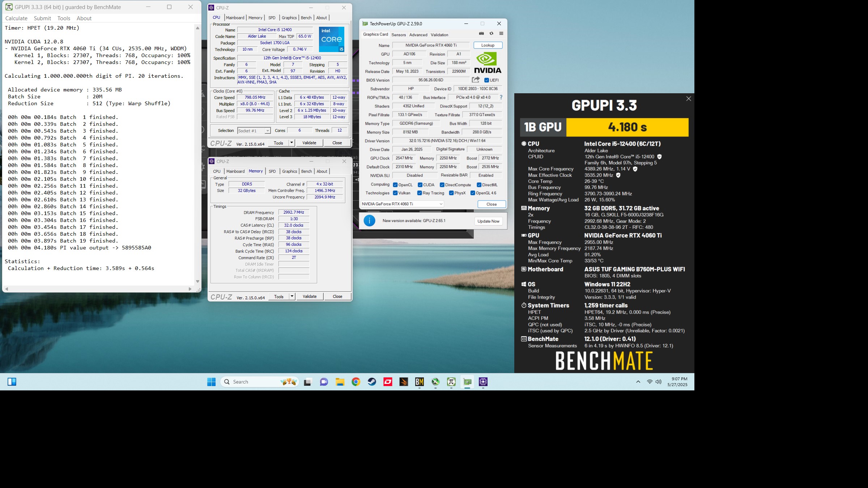Open the volume speaker tray icon

click(659, 382)
